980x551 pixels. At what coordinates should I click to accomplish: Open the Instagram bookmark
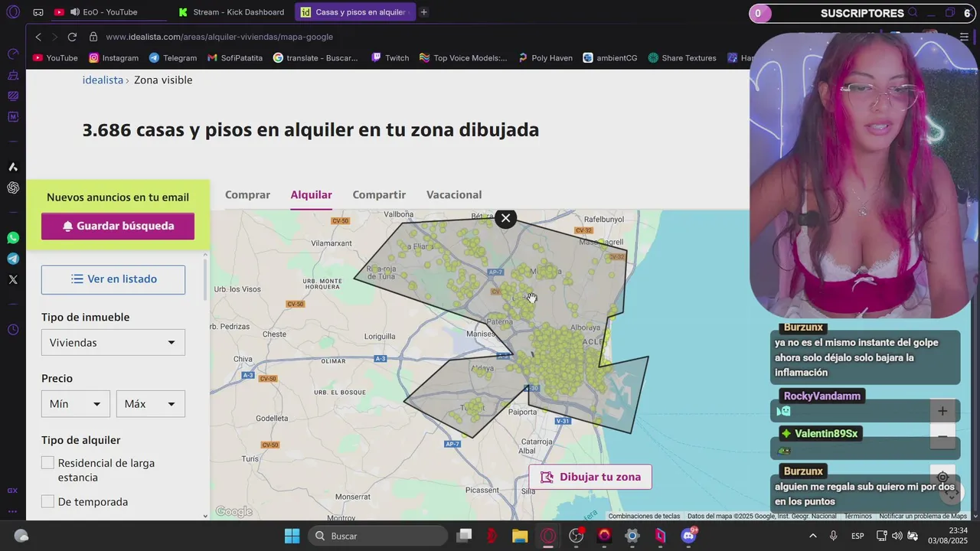(113, 57)
